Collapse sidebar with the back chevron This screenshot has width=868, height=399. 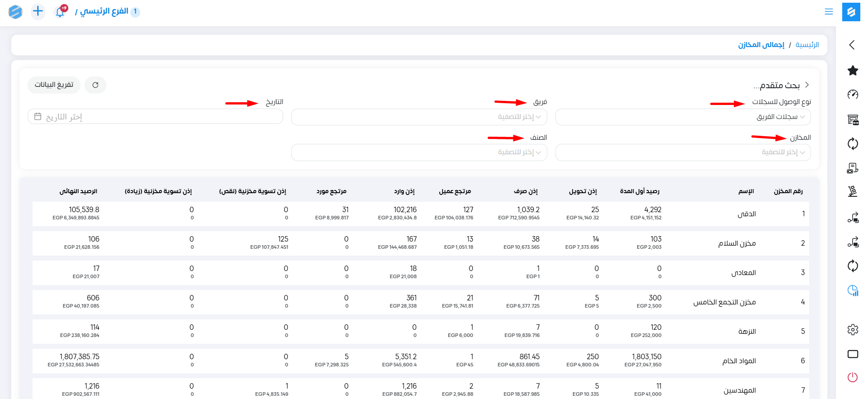(852, 45)
